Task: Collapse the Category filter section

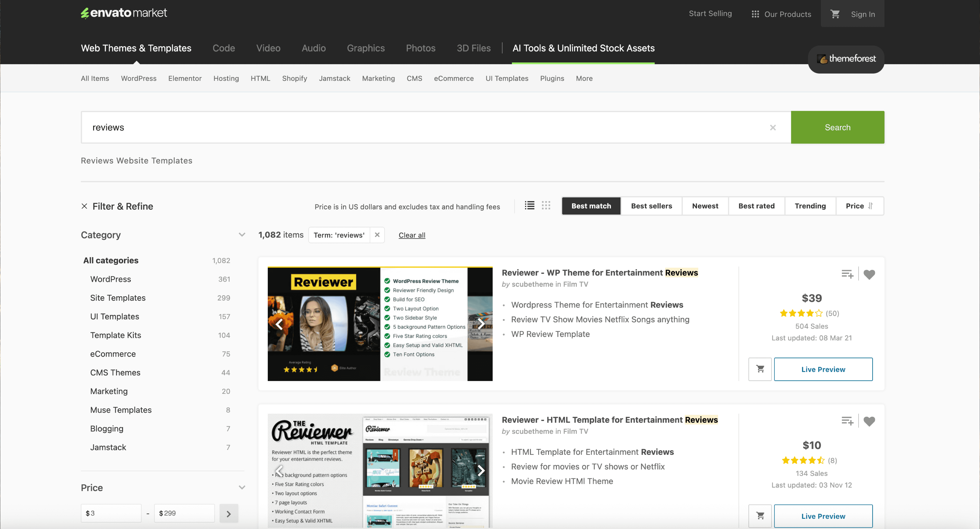Action: point(242,235)
